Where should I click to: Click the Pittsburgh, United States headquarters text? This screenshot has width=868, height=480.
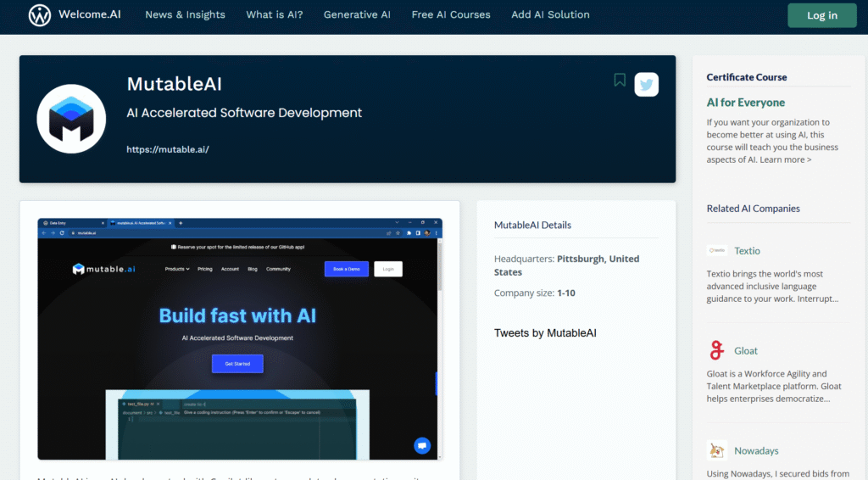click(567, 265)
